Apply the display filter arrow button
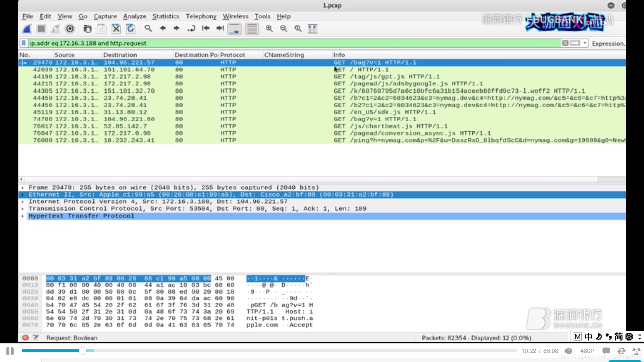The image size is (644, 362). [575, 43]
